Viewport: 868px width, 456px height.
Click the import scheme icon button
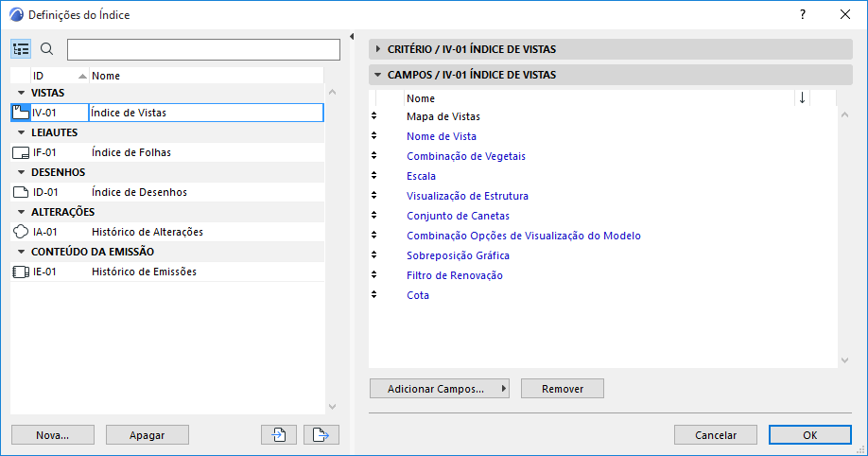pos(279,434)
